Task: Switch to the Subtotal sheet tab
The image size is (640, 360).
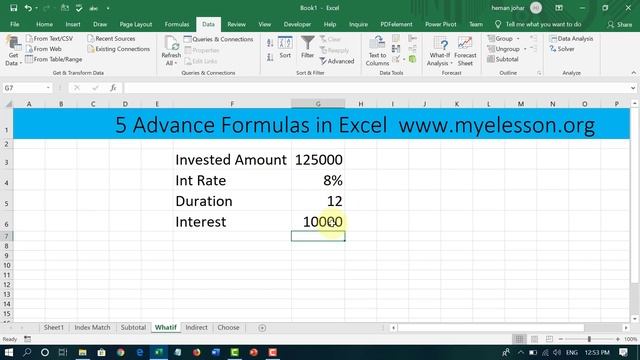Action: pos(133,327)
